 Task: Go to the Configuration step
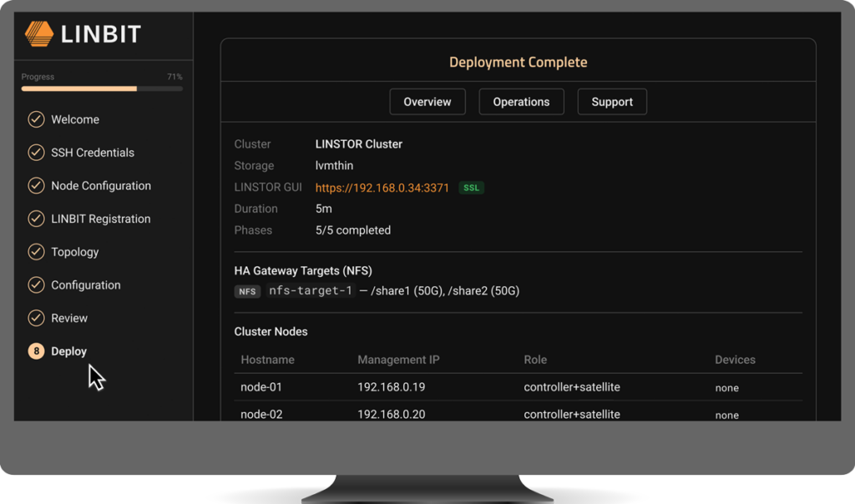[x=86, y=285]
